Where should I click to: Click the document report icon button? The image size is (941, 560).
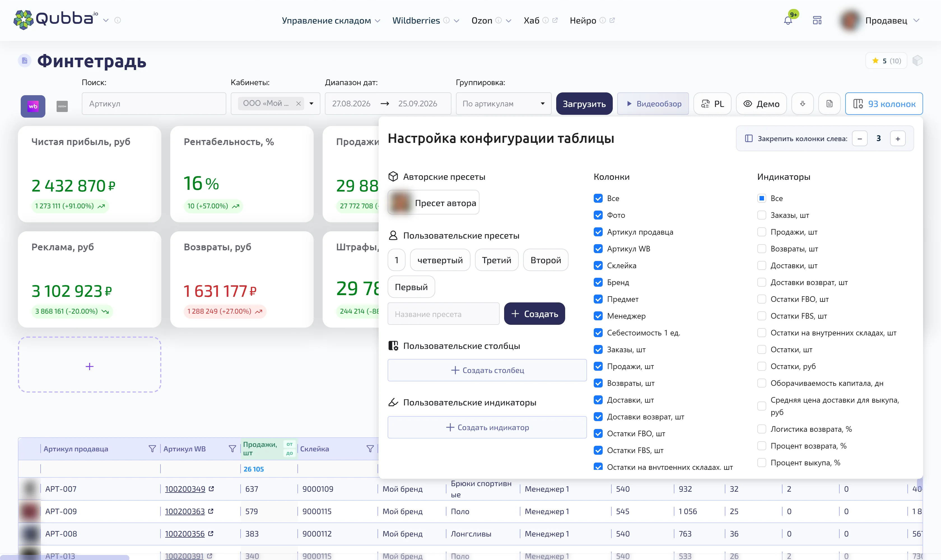pyautogui.click(x=829, y=103)
